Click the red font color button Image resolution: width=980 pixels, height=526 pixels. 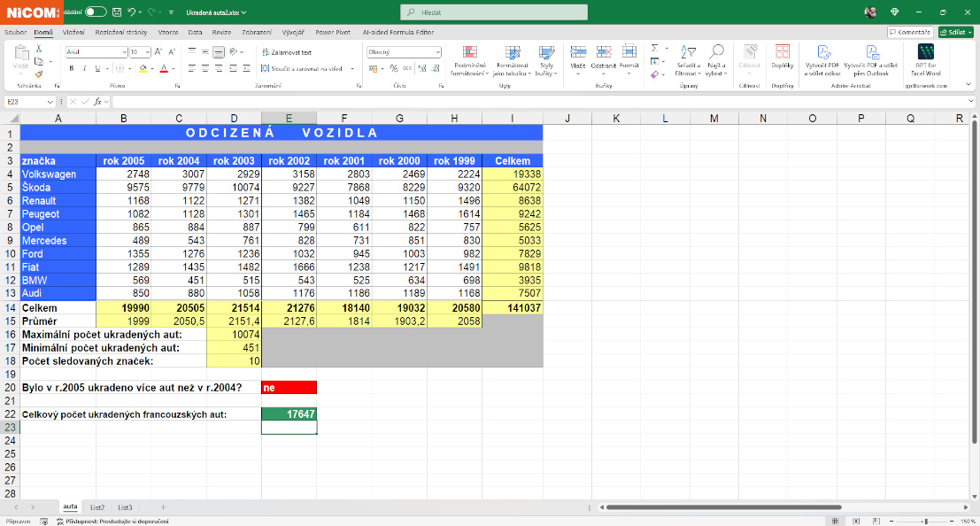click(x=164, y=68)
